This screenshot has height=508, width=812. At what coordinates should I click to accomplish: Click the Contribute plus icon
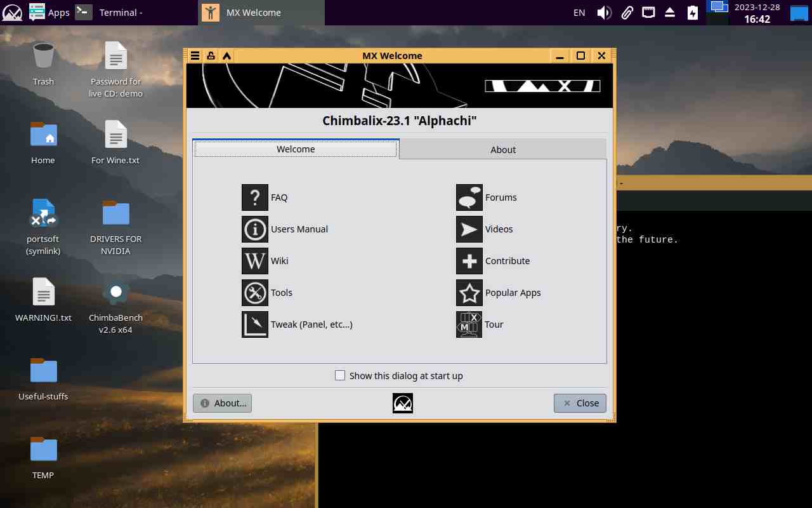469,261
